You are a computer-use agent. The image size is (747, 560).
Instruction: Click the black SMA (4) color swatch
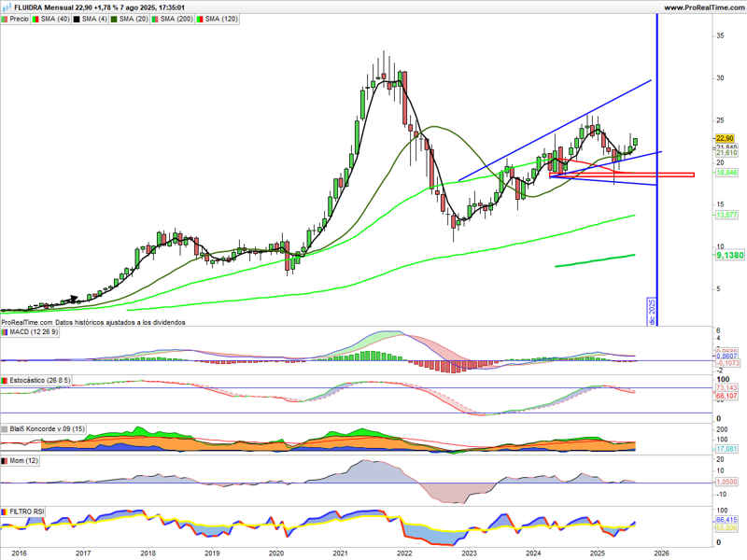77,19
